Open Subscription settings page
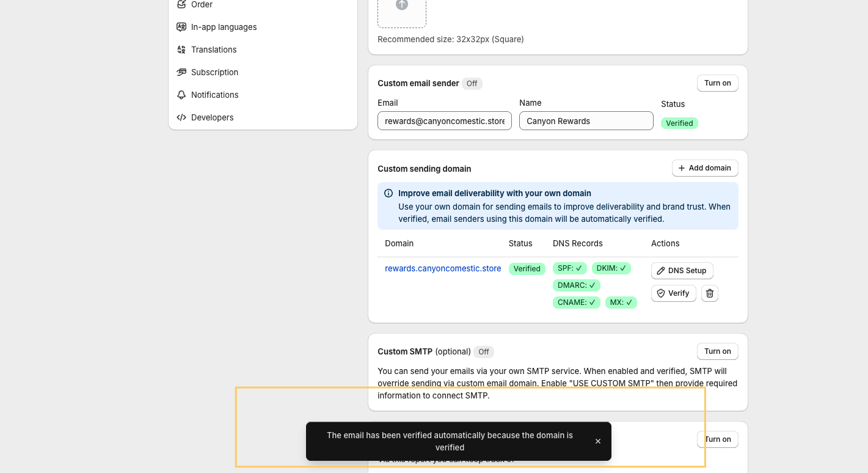Image resolution: width=868 pixels, height=473 pixels. click(x=214, y=72)
